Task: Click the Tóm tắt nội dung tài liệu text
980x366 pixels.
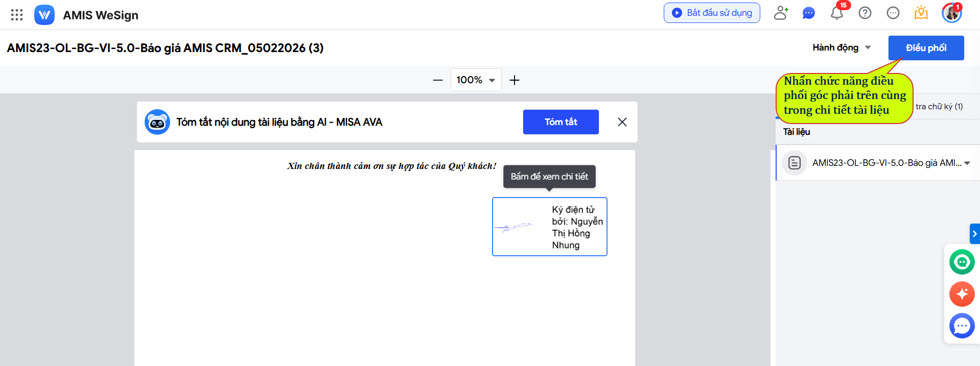Action: click(x=279, y=122)
